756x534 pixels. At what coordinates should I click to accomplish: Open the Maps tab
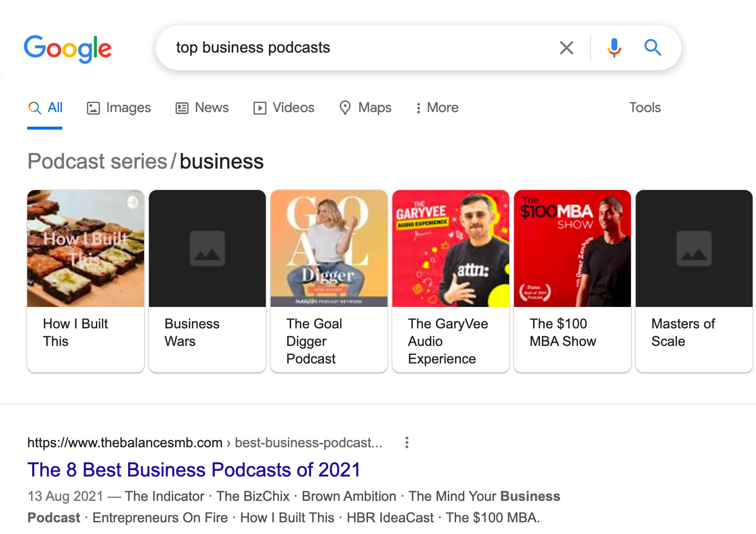coord(365,108)
